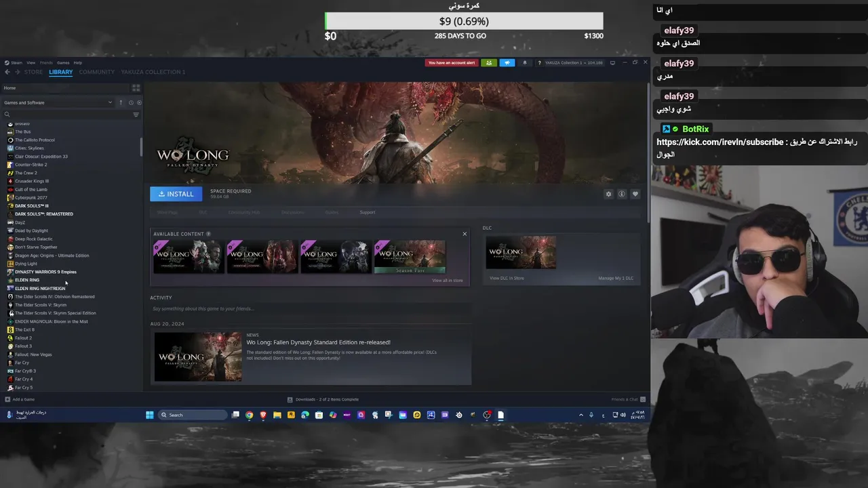868x488 pixels.
Task: Select ELDEN RING NIGHTREIGN in the list
Action: (x=40, y=289)
